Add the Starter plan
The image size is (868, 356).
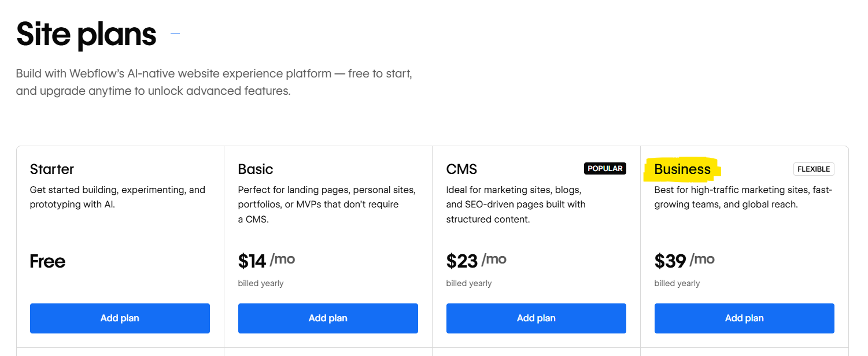pyautogui.click(x=120, y=318)
